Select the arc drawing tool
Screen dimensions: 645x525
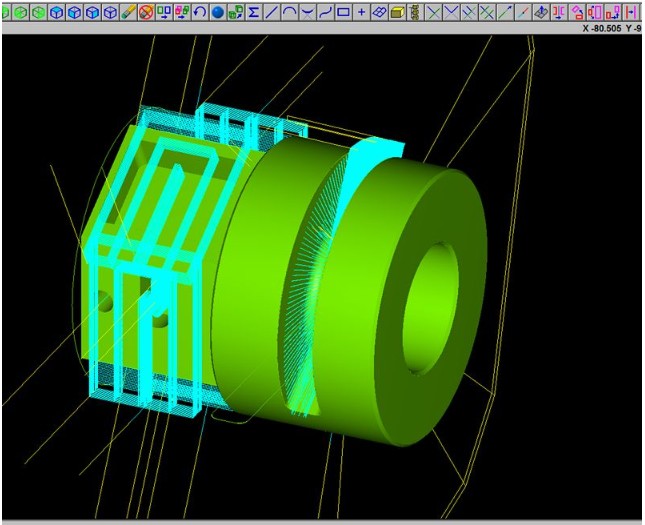pyautogui.click(x=289, y=12)
